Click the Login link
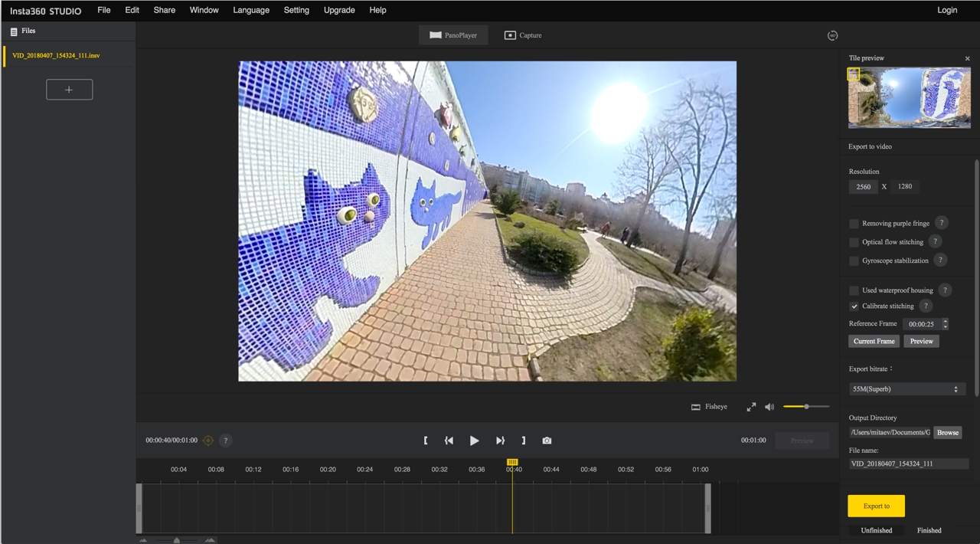Screen dimensions: 980x544 click(x=947, y=10)
